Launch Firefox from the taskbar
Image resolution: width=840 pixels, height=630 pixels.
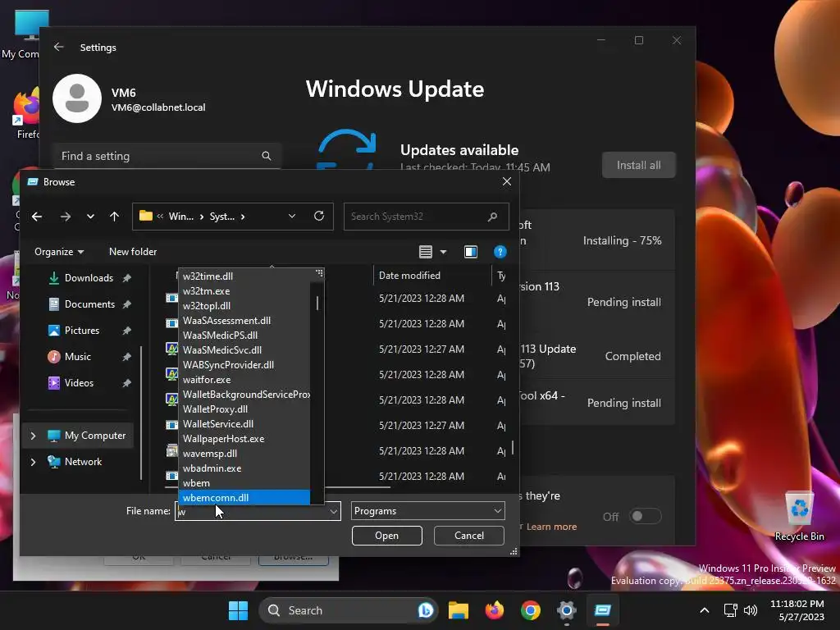(495, 610)
